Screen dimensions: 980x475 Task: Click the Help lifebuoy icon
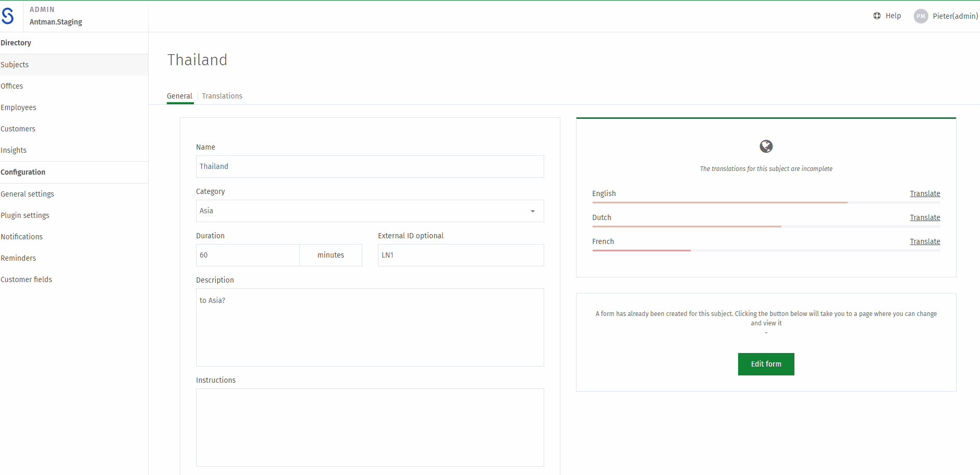click(877, 16)
